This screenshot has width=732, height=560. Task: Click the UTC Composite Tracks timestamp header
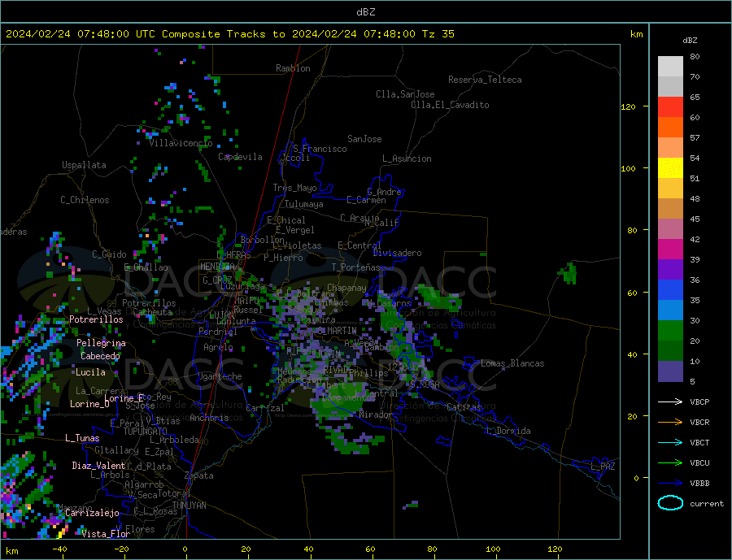click(230, 34)
